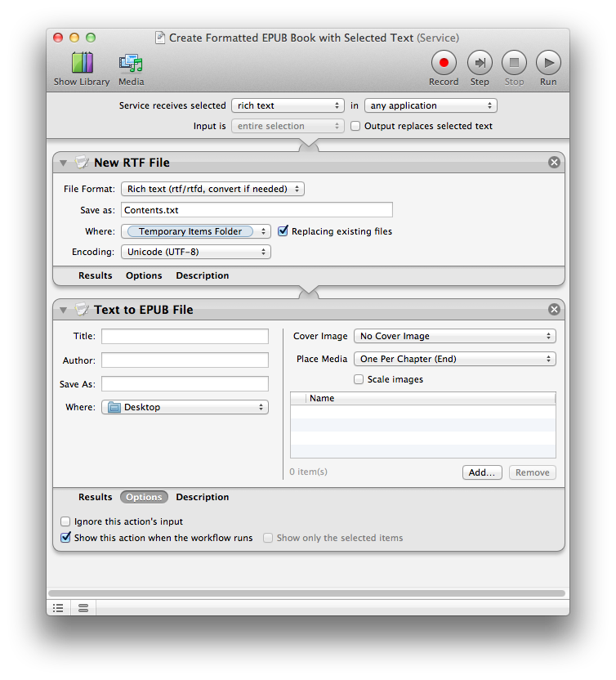Collapse the Text to EPUB File action

tap(63, 310)
